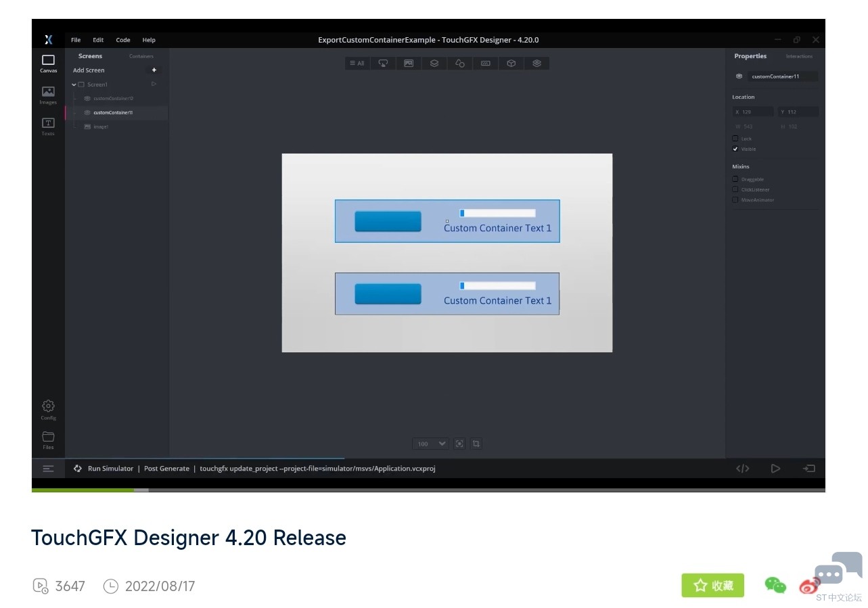Open the Config gear in the sidebar
Screen dimensions: 868x608
click(x=48, y=410)
